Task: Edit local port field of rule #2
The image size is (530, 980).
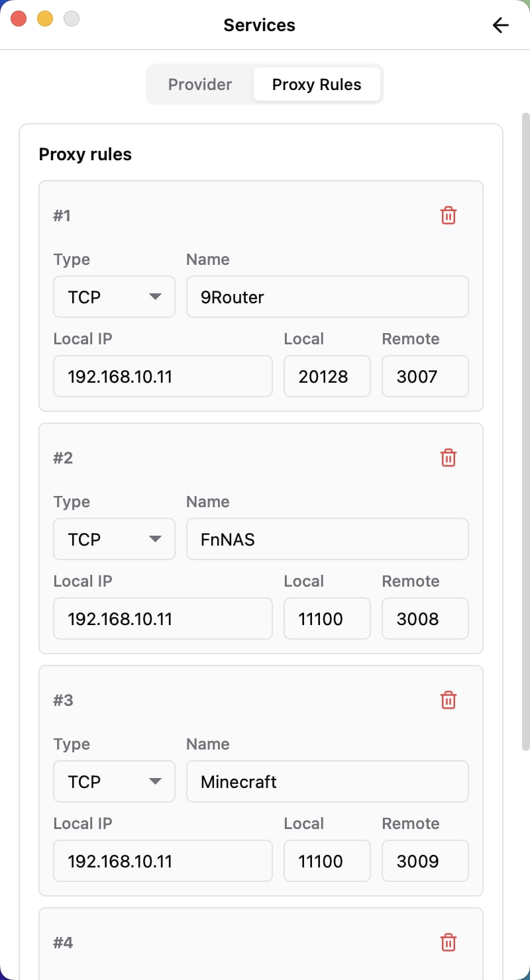Action: coord(327,618)
